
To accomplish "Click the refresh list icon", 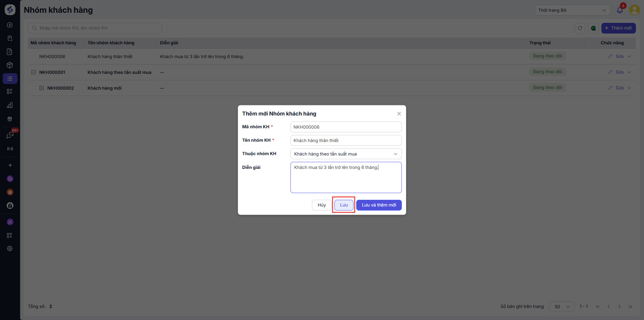I will [580, 28].
